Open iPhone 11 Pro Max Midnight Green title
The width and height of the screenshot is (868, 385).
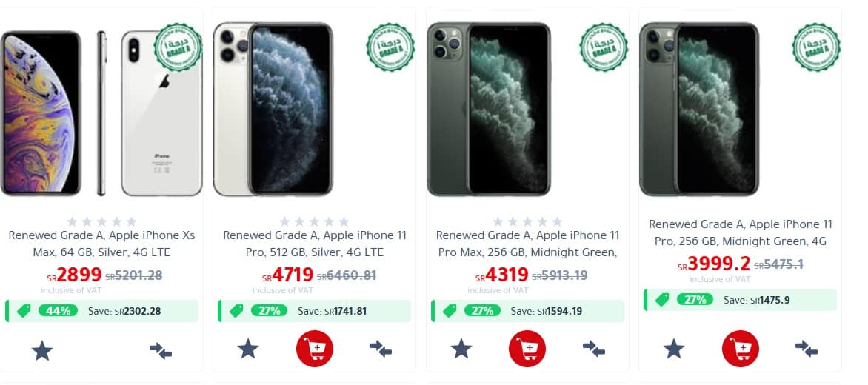[x=527, y=244]
